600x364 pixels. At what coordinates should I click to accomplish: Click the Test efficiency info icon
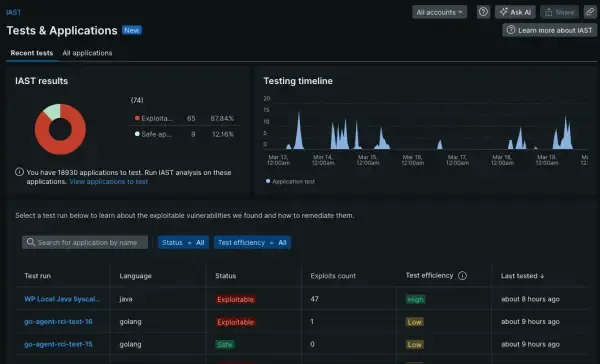(462, 276)
